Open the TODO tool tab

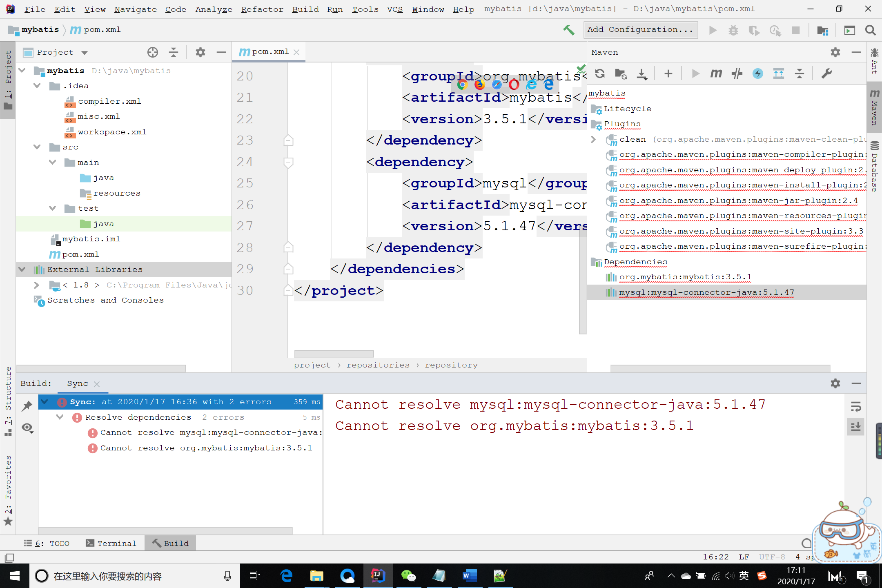click(x=47, y=543)
